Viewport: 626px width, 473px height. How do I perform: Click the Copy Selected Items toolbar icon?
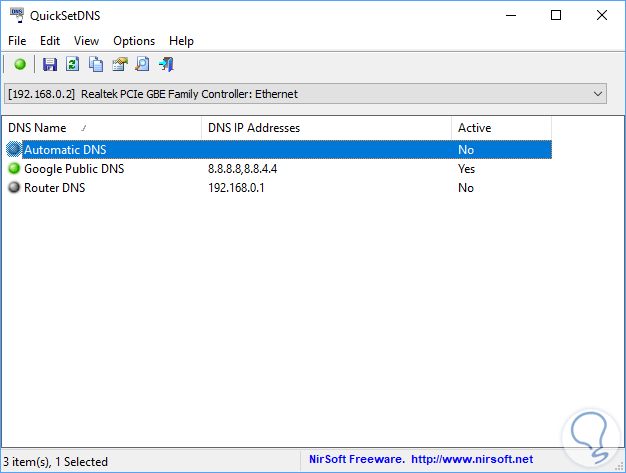coord(96,65)
